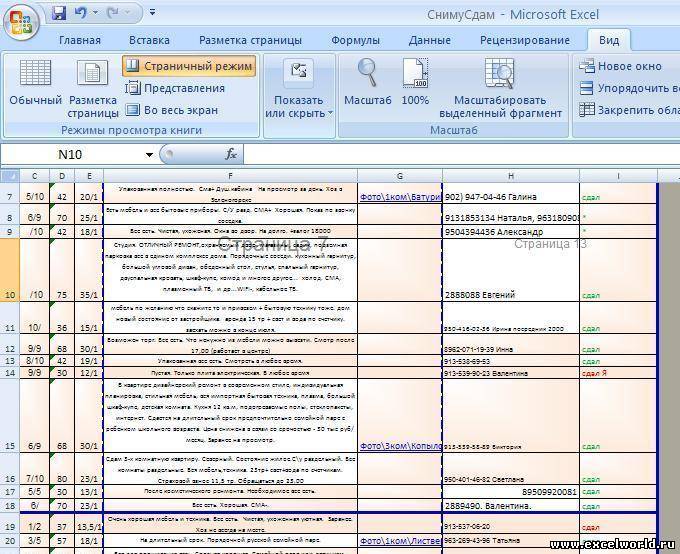Click cell 2889490. Валентина.

point(511,505)
